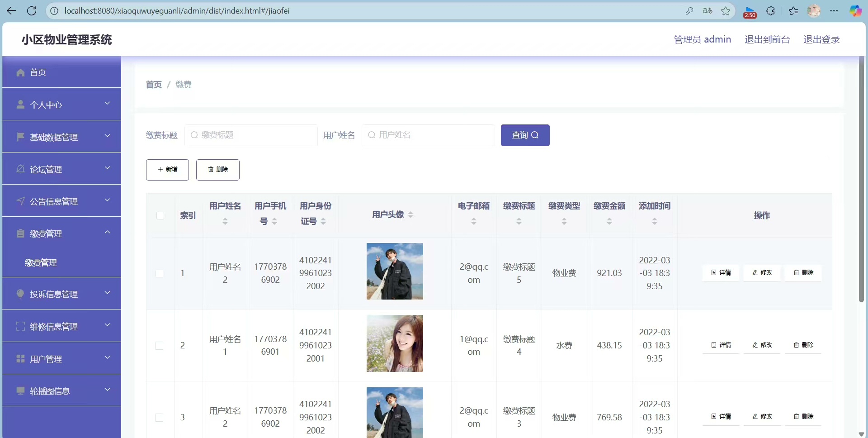Toggle the select-all checkbox in table header

[160, 215]
